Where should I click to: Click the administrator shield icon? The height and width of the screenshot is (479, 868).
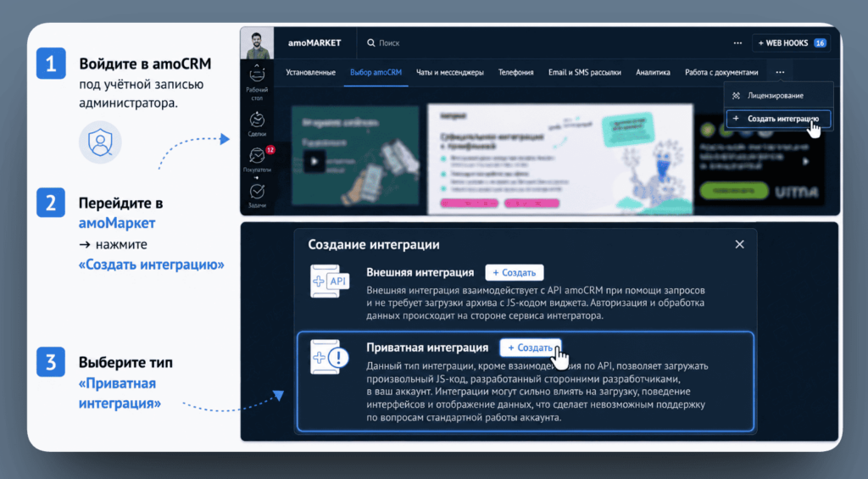pyautogui.click(x=100, y=142)
